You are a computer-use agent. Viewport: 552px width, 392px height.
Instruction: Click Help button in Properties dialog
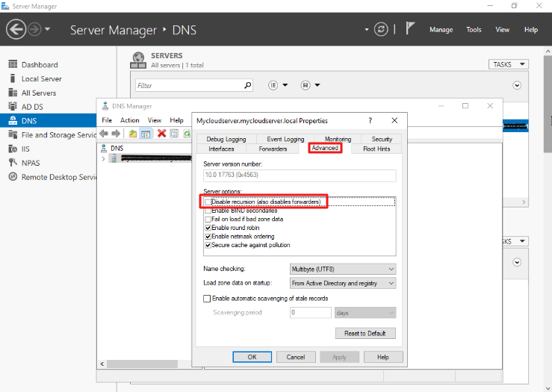(x=383, y=357)
